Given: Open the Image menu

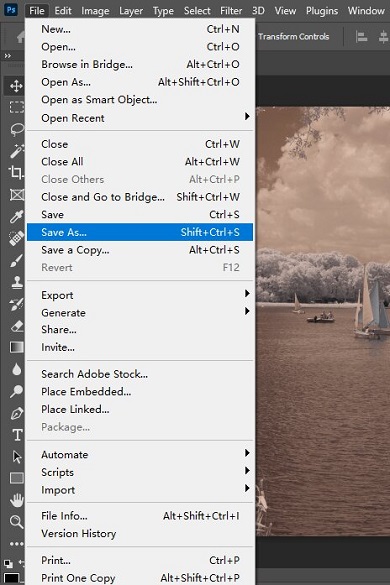Looking at the screenshot, I should tap(95, 10).
